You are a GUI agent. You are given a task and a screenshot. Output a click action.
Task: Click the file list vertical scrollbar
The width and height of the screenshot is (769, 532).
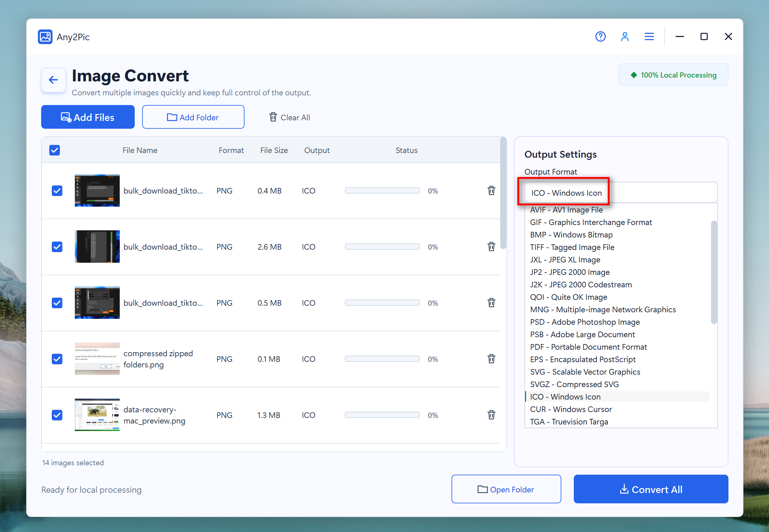[x=503, y=193]
